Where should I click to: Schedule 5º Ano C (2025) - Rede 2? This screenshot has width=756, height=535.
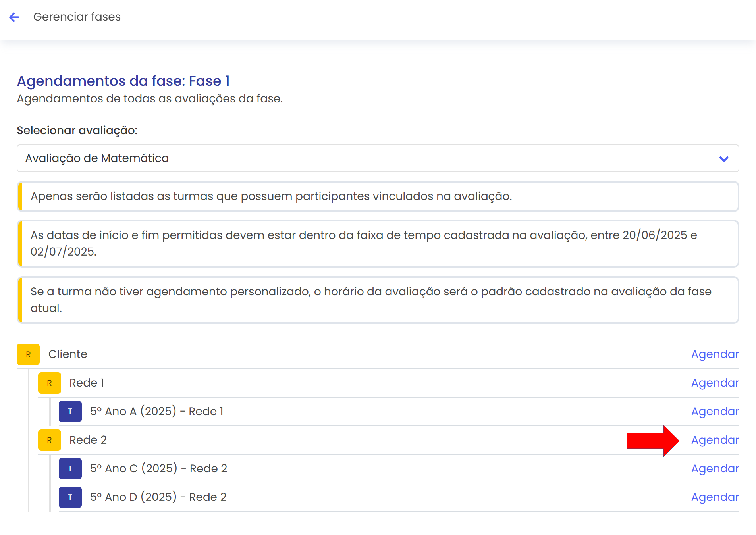(715, 469)
